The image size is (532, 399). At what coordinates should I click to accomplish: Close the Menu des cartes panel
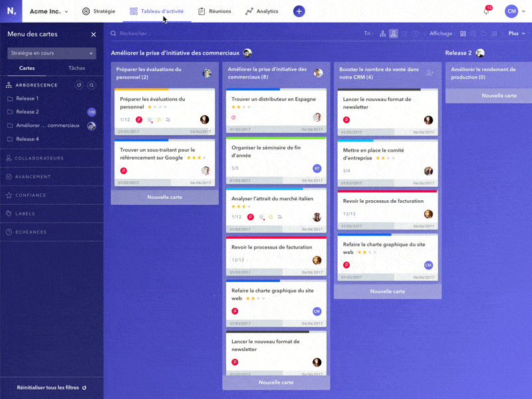pos(93,34)
